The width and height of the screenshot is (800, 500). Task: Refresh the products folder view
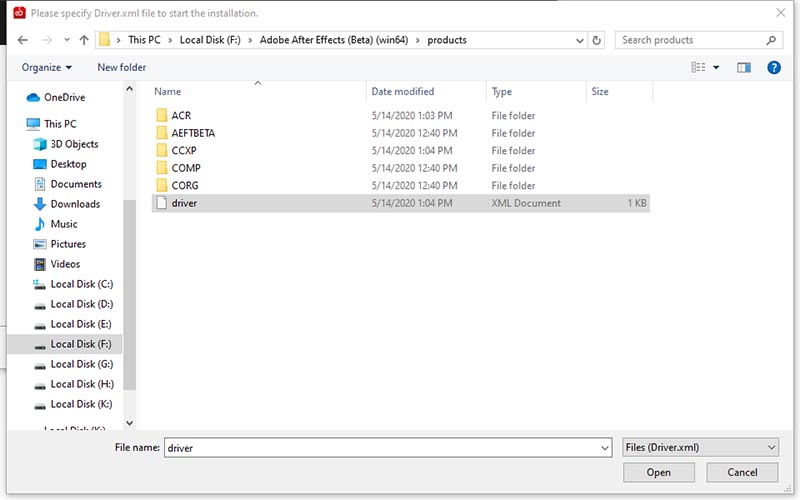pos(596,40)
